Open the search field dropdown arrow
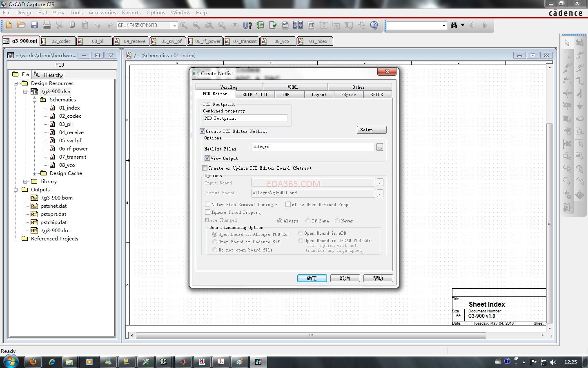Viewport: 588px width, 368px height. (444, 26)
